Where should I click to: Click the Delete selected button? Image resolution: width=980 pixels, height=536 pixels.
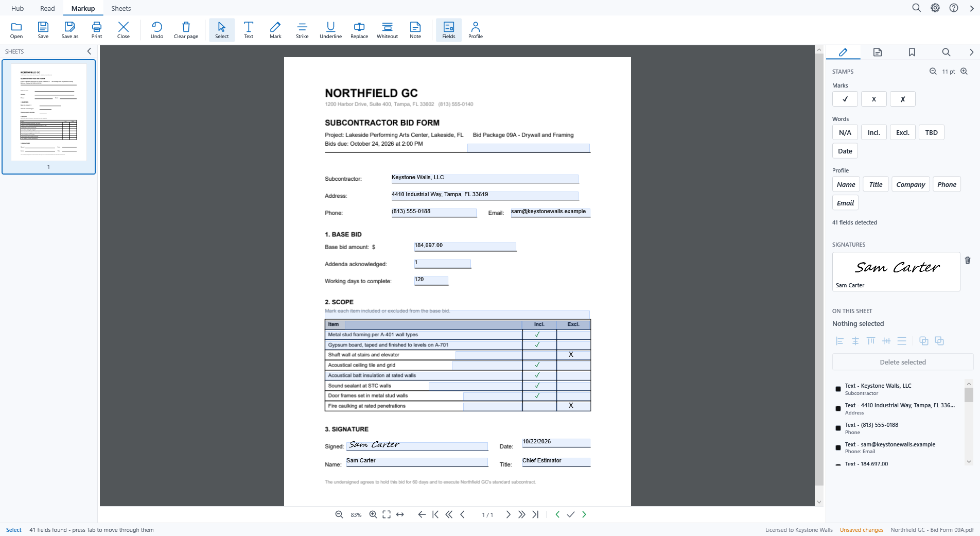903,362
